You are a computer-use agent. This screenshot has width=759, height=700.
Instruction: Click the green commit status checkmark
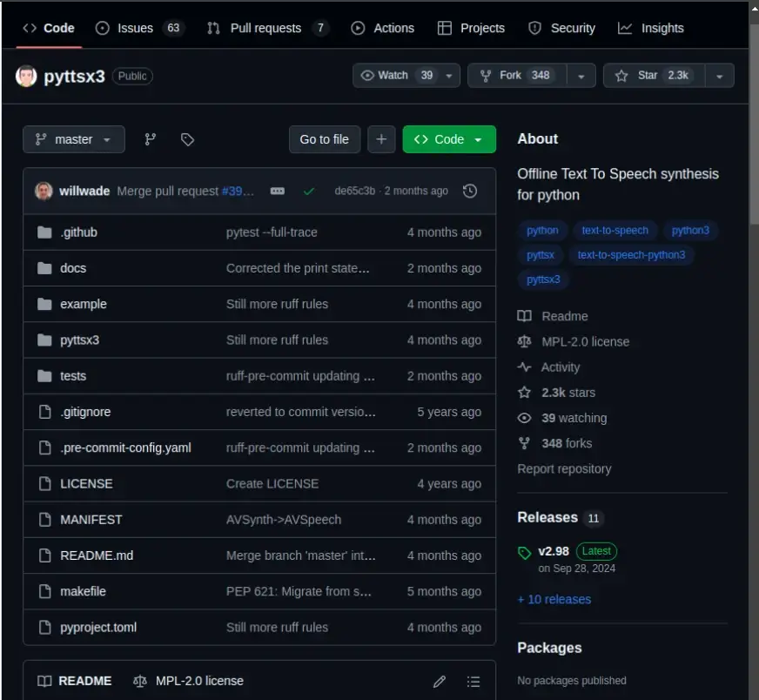pyautogui.click(x=308, y=191)
